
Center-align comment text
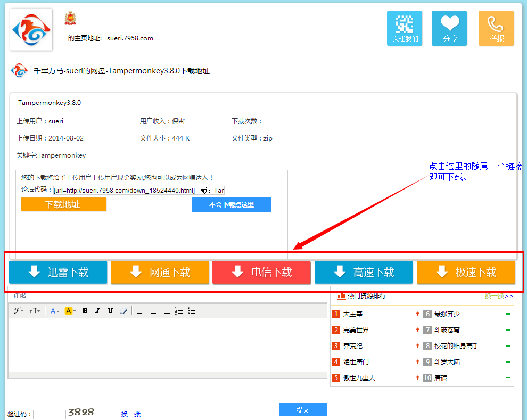(153, 311)
